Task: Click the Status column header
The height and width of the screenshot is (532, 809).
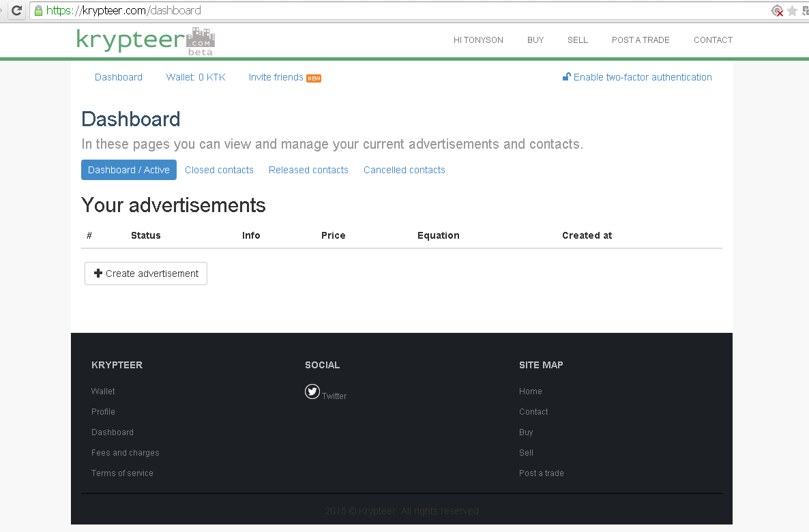Action: pos(146,235)
